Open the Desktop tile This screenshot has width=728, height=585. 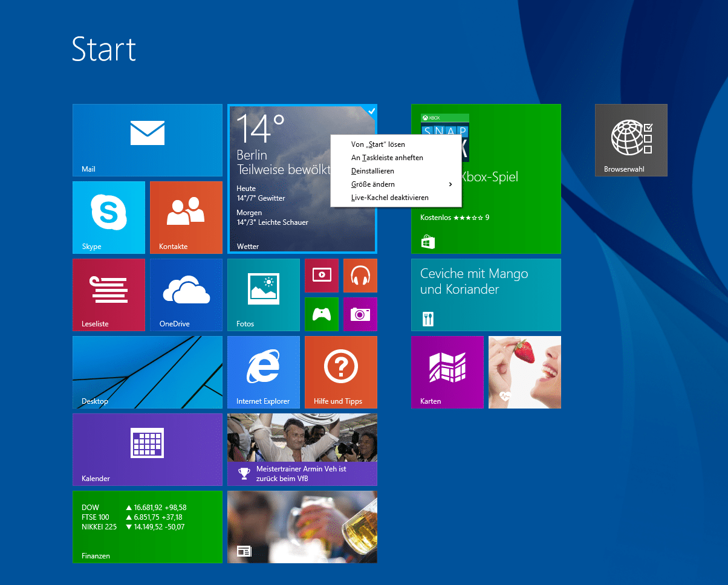[x=148, y=372]
